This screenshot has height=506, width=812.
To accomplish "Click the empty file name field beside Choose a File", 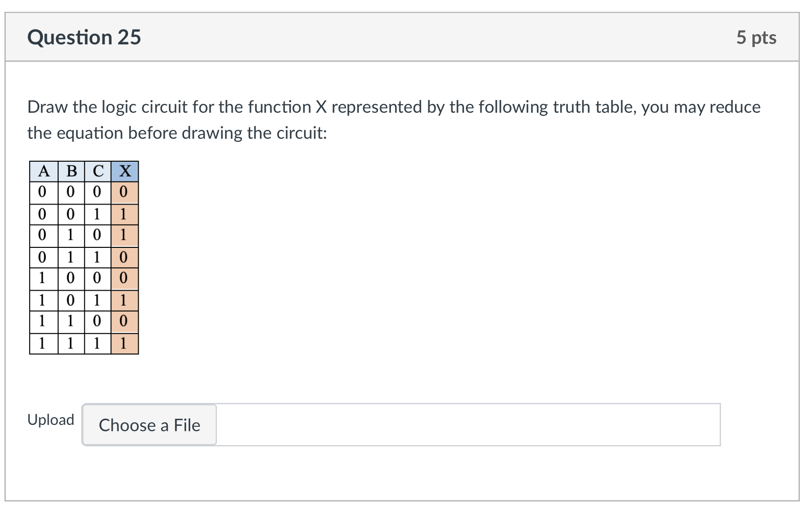I will pyautogui.click(x=467, y=425).
